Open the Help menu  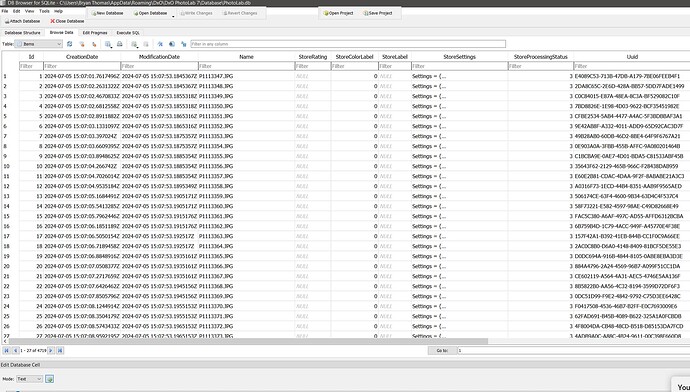[58, 11]
